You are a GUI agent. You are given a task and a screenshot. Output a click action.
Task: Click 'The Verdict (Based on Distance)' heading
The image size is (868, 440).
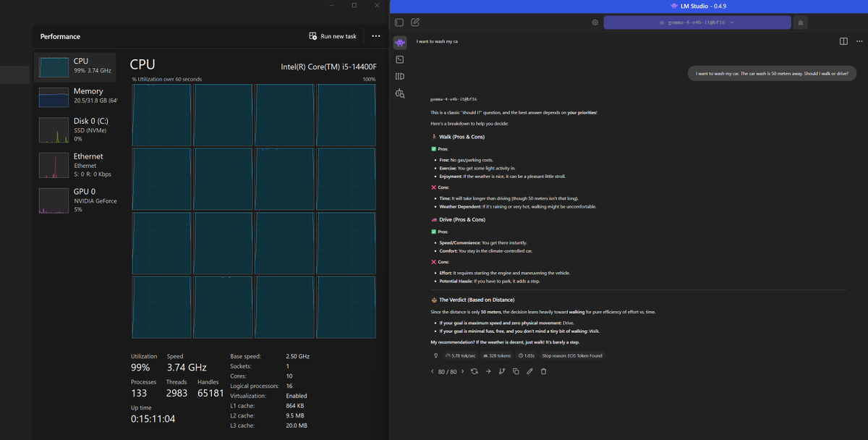tap(476, 300)
